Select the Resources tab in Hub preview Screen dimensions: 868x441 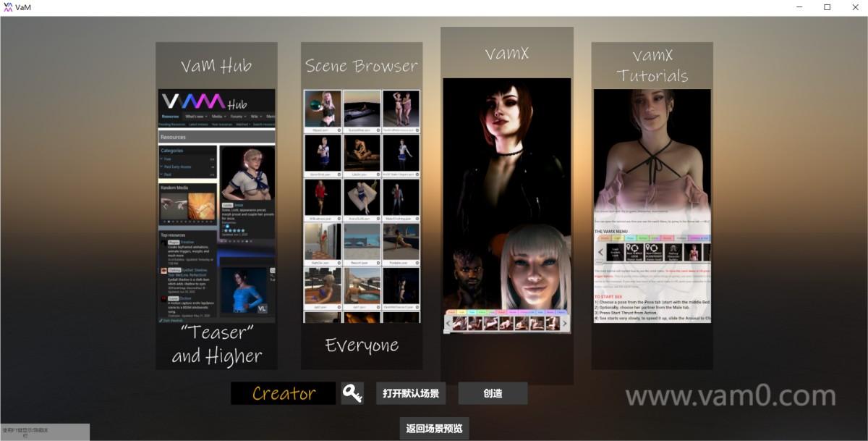170,117
